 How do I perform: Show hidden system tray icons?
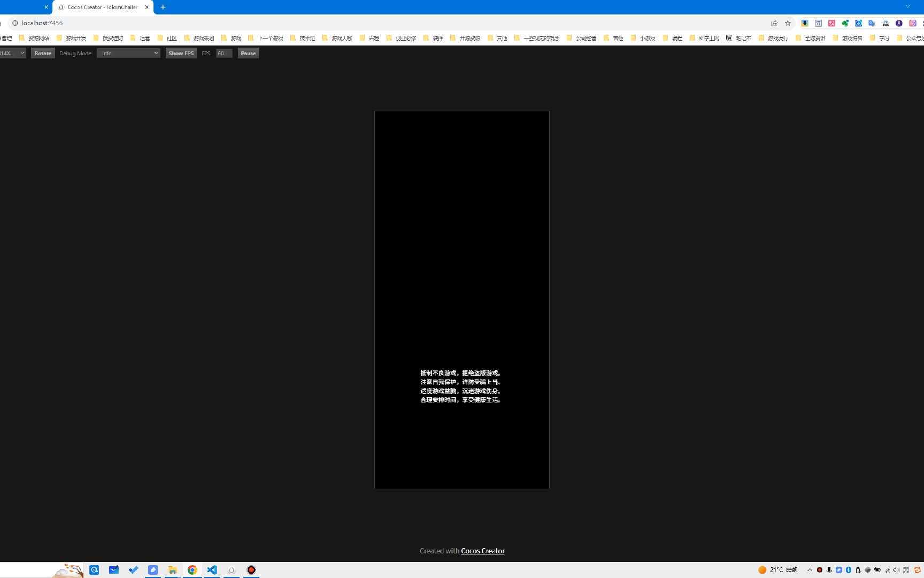pyautogui.click(x=810, y=570)
